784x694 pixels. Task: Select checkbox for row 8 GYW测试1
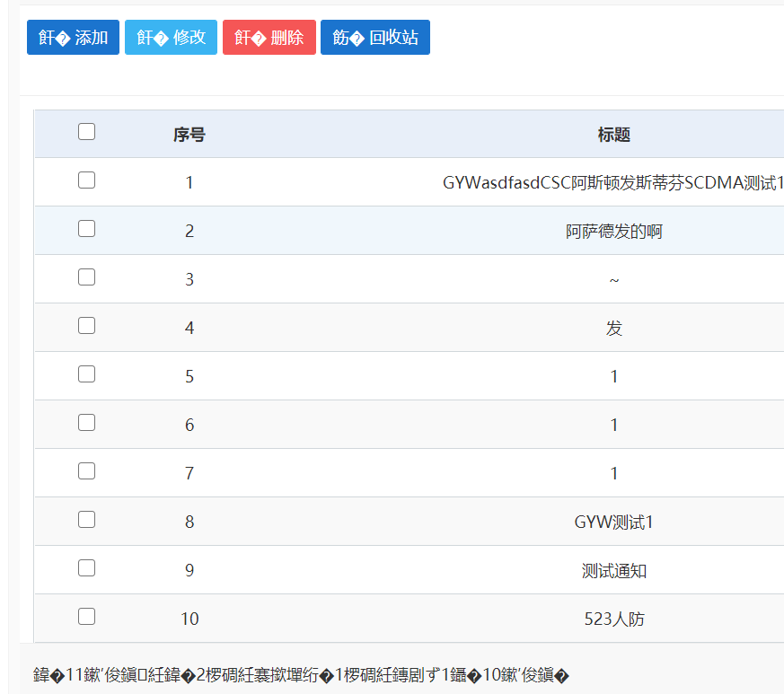pos(86,520)
